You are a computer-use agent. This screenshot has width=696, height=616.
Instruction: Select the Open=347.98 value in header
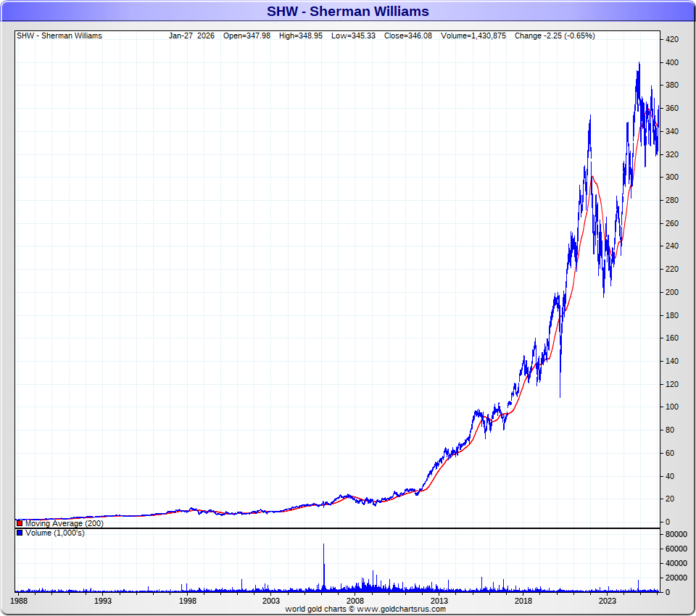pos(246,36)
